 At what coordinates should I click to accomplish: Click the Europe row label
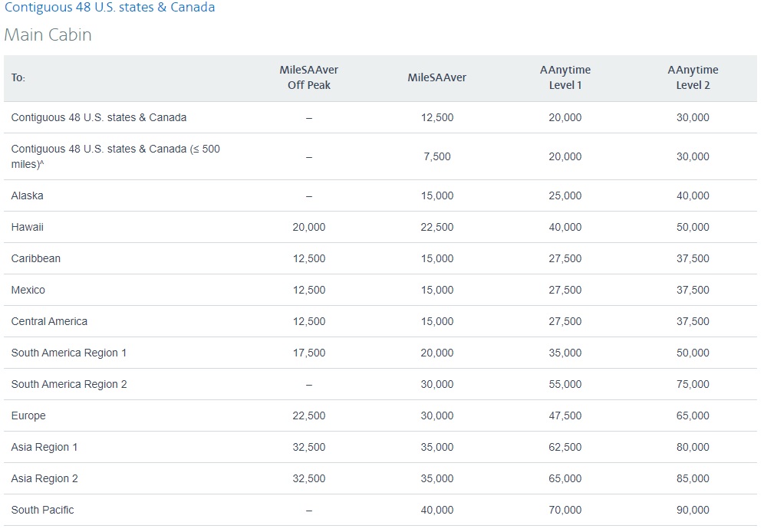28,415
